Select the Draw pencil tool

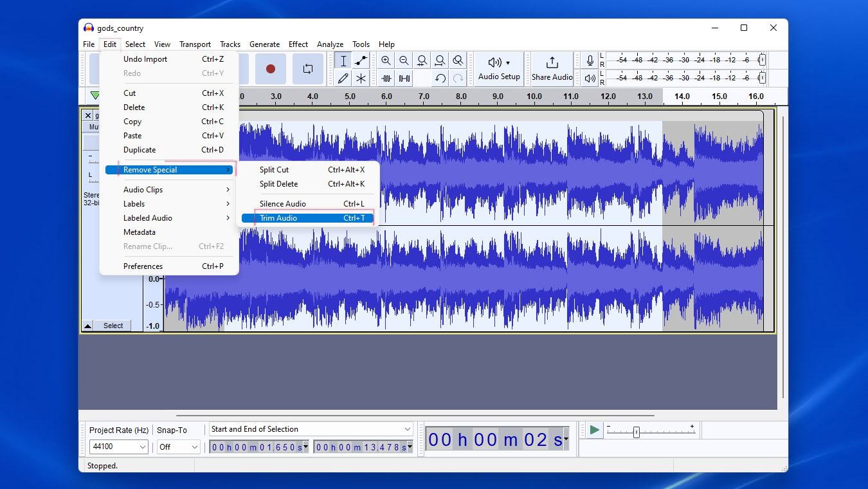point(343,78)
